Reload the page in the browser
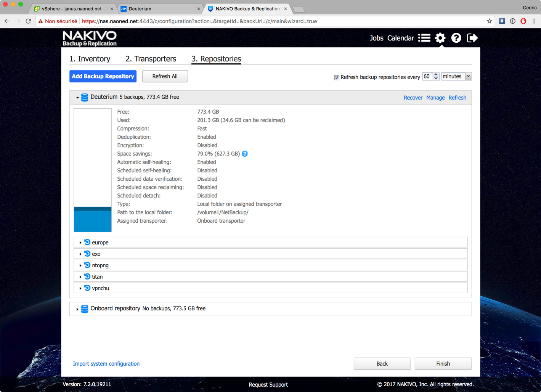 pos(28,21)
